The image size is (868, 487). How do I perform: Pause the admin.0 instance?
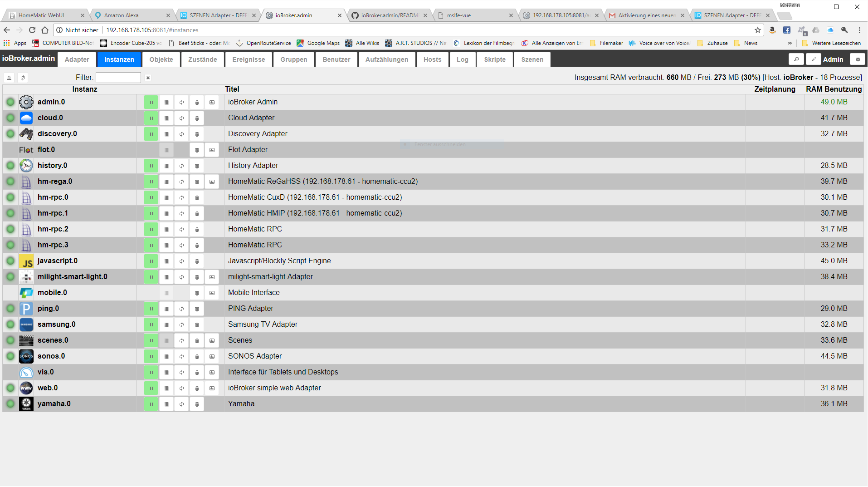[151, 102]
